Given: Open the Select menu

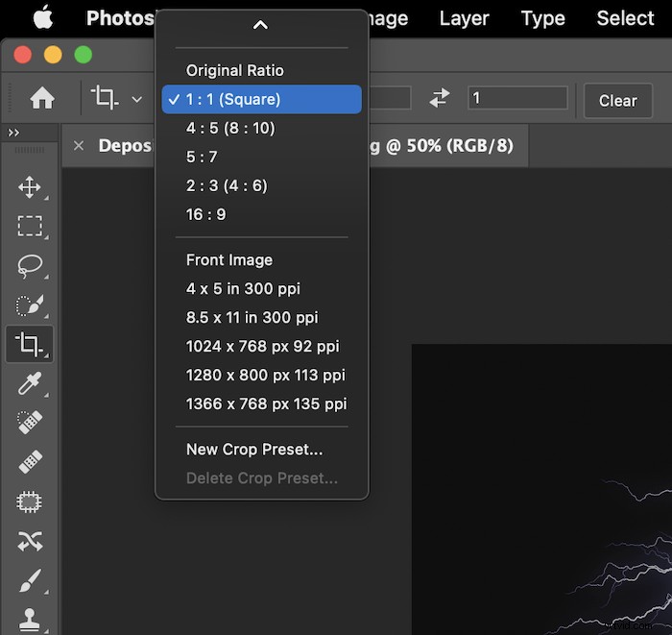Looking at the screenshot, I should pyautogui.click(x=625, y=18).
